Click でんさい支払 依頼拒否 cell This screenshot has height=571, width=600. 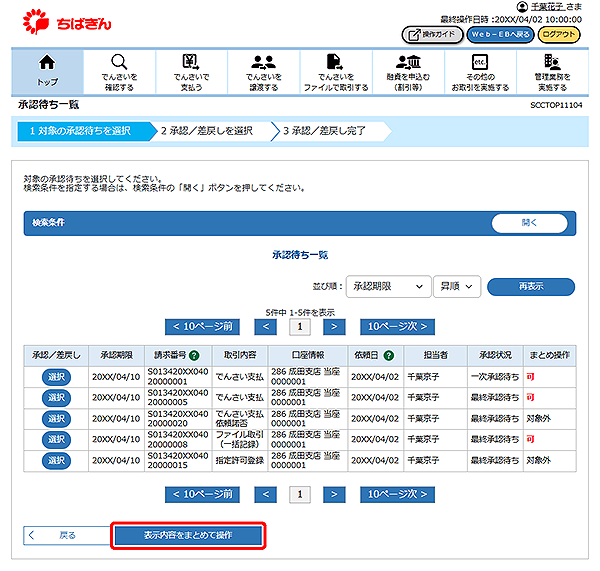pyautogui.click(x=240, y=419)
